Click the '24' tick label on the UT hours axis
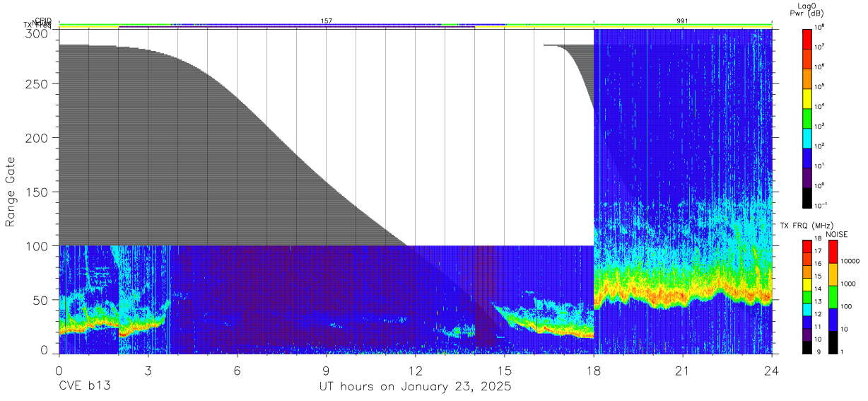 (772, 370)
